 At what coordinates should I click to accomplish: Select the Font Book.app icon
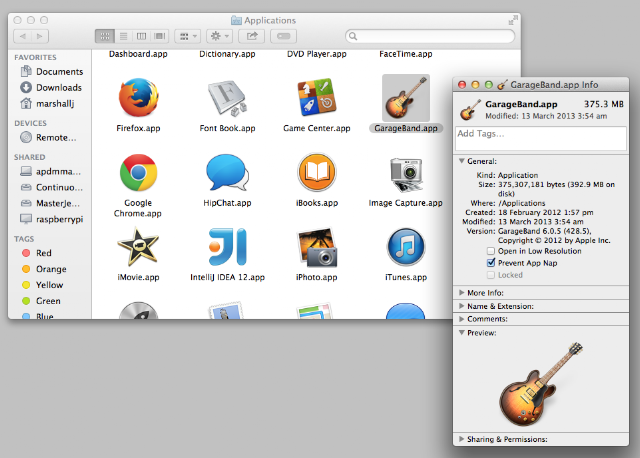coord(227,98)
